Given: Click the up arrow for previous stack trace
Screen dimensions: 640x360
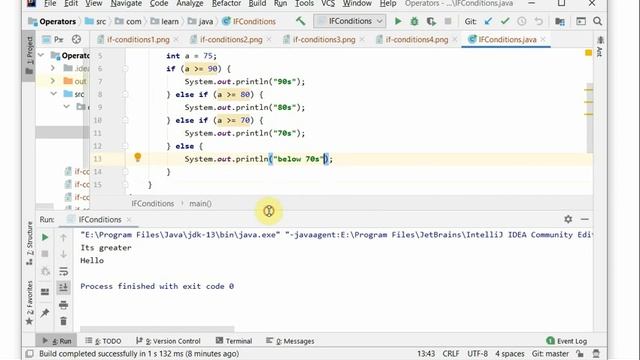Looking at the screenshot, I should click(x=63, y=237).
